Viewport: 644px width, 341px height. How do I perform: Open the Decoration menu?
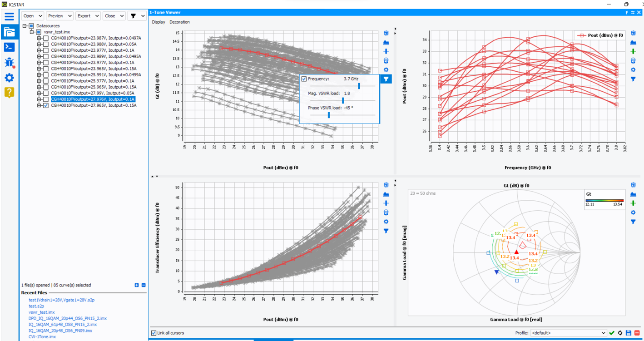coord(179,22)
